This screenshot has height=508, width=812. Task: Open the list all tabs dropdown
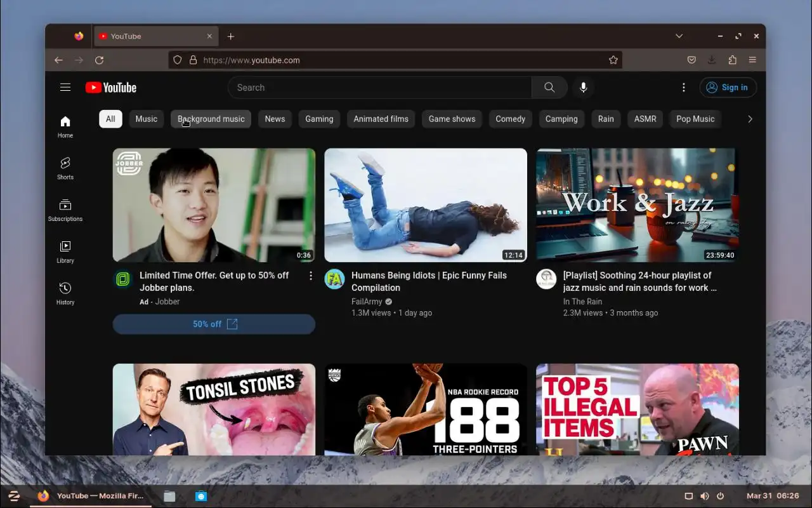click(679, 36)
